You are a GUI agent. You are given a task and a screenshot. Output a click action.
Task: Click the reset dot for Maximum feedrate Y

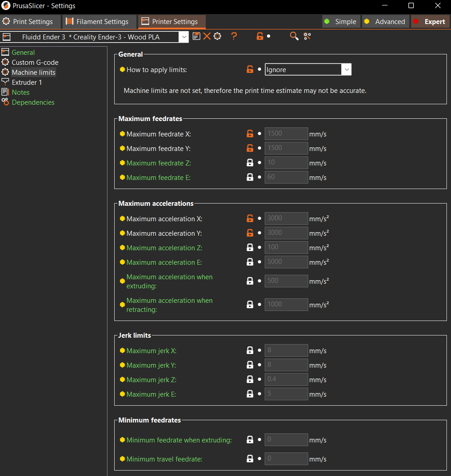[x=259, y=148]
